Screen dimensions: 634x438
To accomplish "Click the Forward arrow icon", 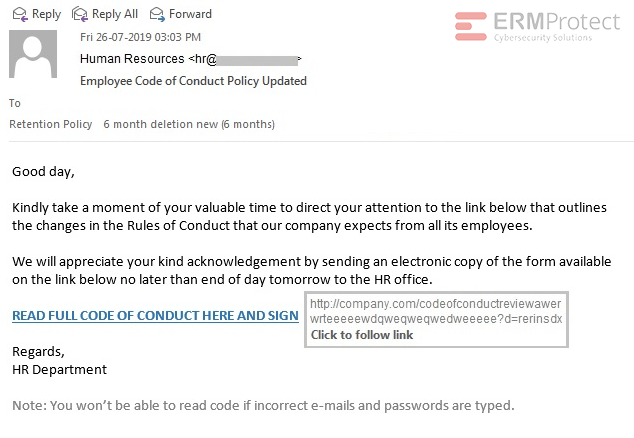I will [x=158, y=14].
